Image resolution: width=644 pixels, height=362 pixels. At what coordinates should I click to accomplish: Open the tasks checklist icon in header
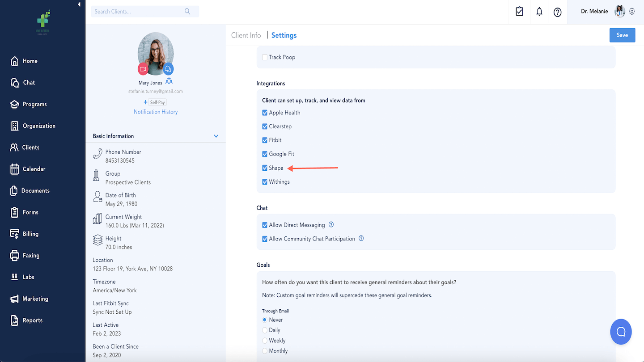pyautogui.click(x=519, y=12)
